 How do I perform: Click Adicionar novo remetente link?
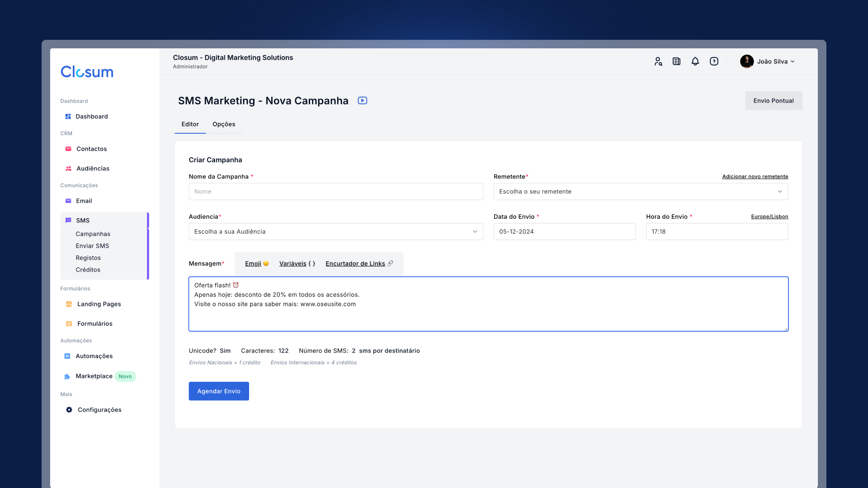click(x=755, y=177)
